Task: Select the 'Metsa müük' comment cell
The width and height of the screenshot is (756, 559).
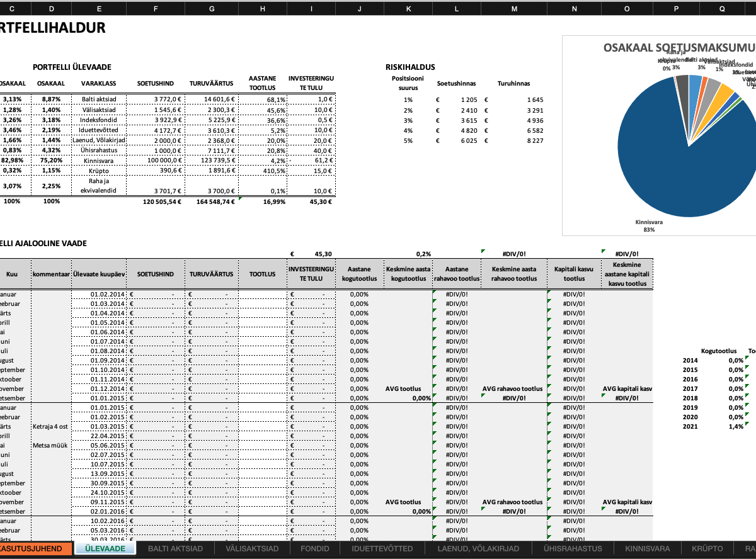Action: click(x=51, y=446)
